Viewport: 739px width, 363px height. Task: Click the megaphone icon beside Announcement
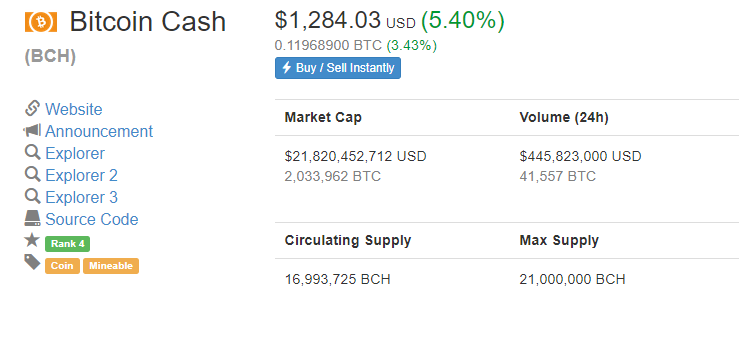click(x=32, y=131)
